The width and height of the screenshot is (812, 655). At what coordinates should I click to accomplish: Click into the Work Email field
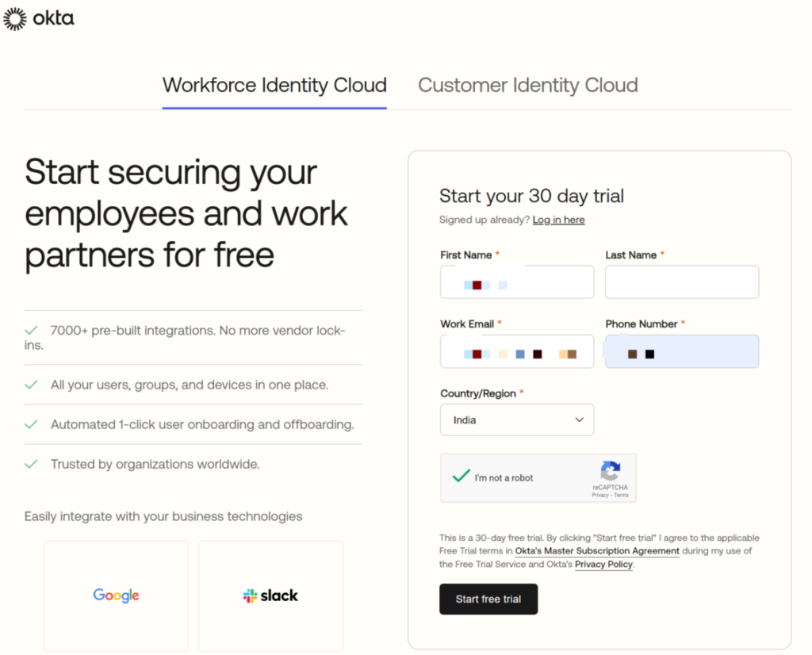[516, 351]
